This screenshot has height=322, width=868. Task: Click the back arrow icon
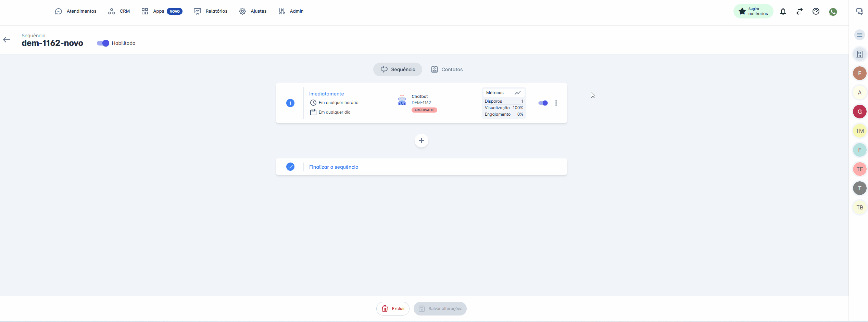point(7,40)
